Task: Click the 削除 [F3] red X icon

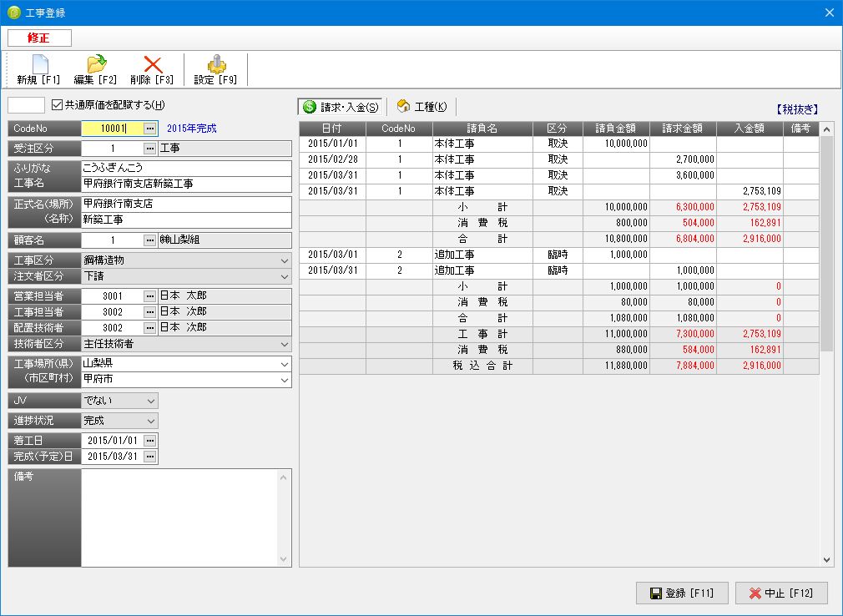Action: pos(154,64)
